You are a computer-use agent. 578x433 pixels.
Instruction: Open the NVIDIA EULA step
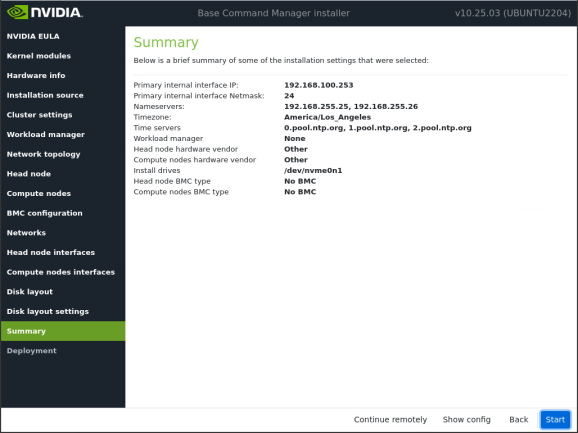coord(33,36)
